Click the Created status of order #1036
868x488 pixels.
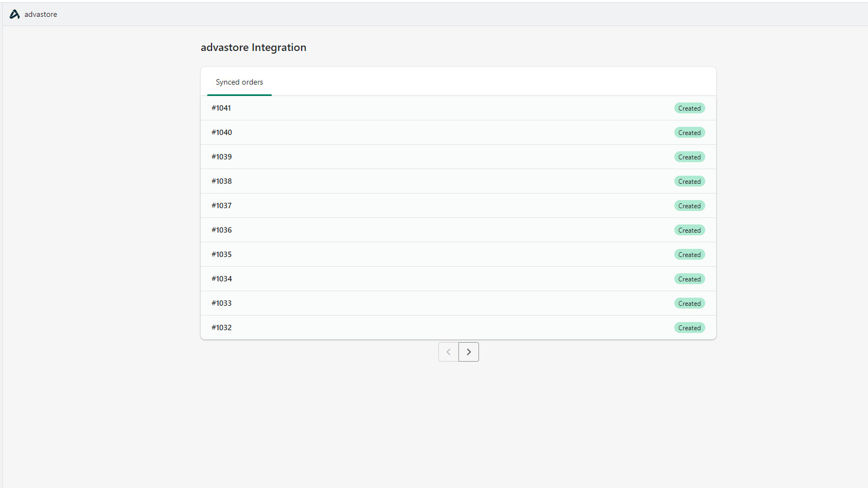tap(690, 230)
